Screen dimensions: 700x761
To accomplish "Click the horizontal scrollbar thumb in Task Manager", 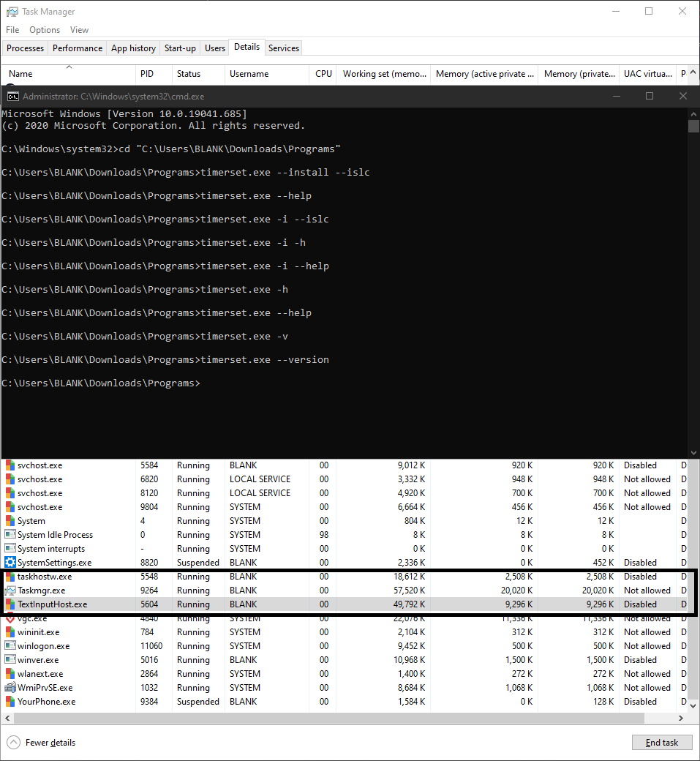I will coord(328,718).
